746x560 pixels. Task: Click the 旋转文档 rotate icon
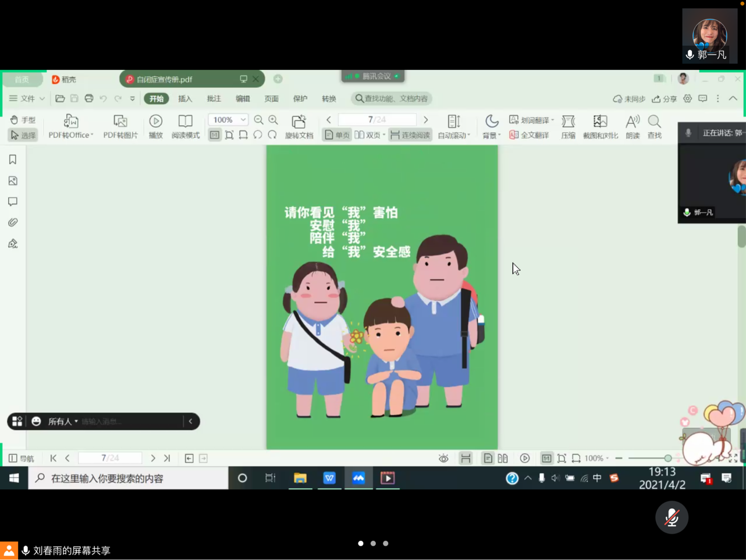click(299, 121)
